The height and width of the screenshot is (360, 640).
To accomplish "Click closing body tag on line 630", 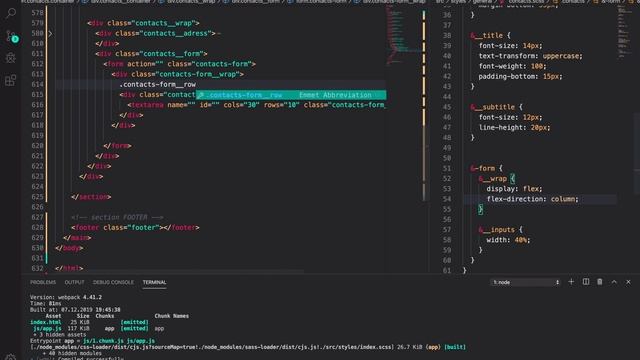I will point(69,248).
